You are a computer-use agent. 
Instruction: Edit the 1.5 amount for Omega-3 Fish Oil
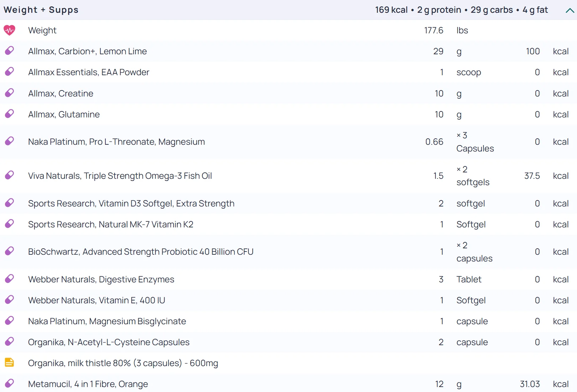pos(438,176)
